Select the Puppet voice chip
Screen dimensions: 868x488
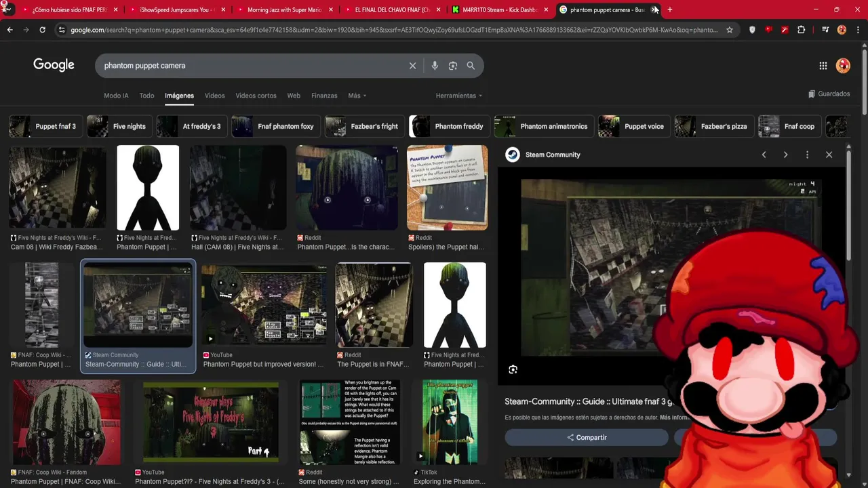635,126
